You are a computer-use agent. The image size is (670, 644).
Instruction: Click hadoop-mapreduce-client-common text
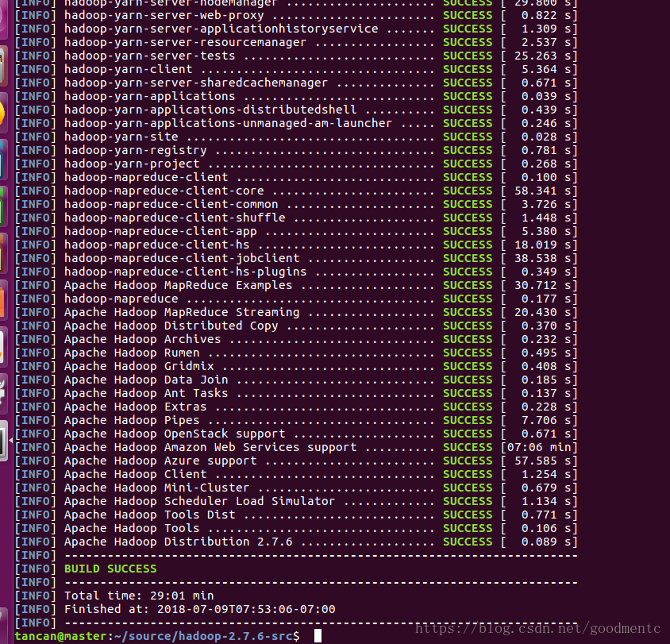coord(171,205)
